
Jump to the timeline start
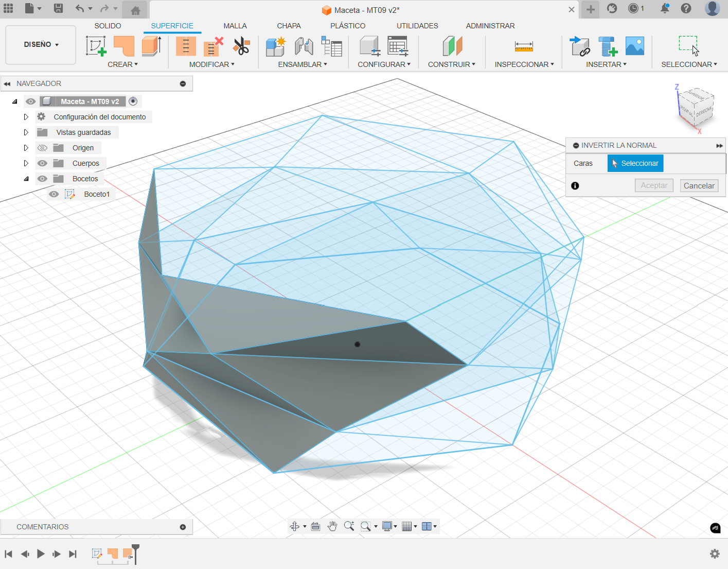coord(9,554)
